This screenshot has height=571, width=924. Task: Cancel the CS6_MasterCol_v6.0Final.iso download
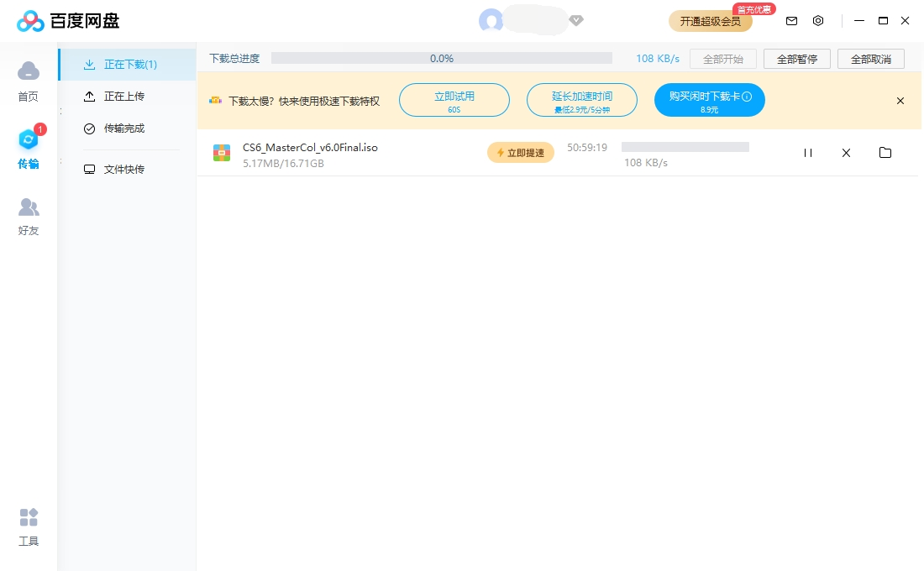click(846, 153)
